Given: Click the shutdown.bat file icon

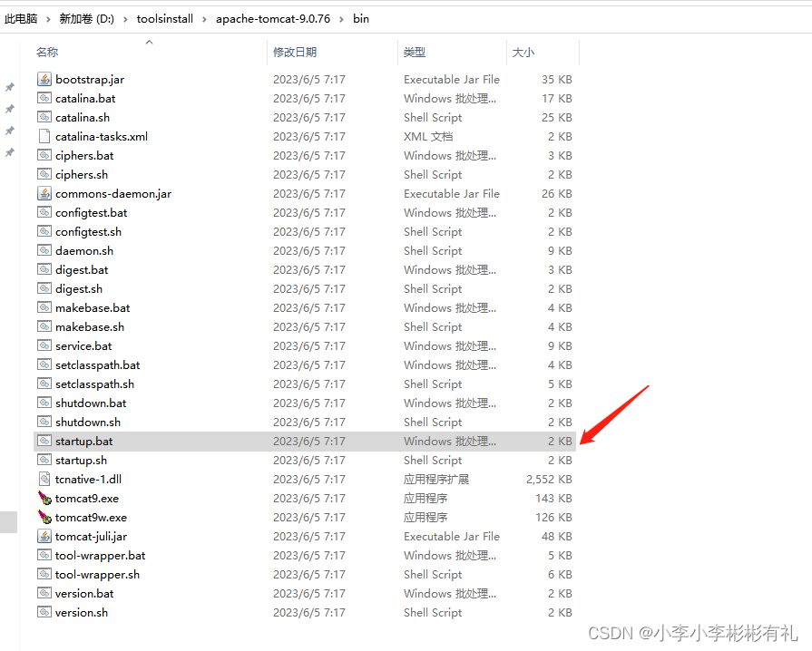Looking at the screenshot, I should coord(44,403).
